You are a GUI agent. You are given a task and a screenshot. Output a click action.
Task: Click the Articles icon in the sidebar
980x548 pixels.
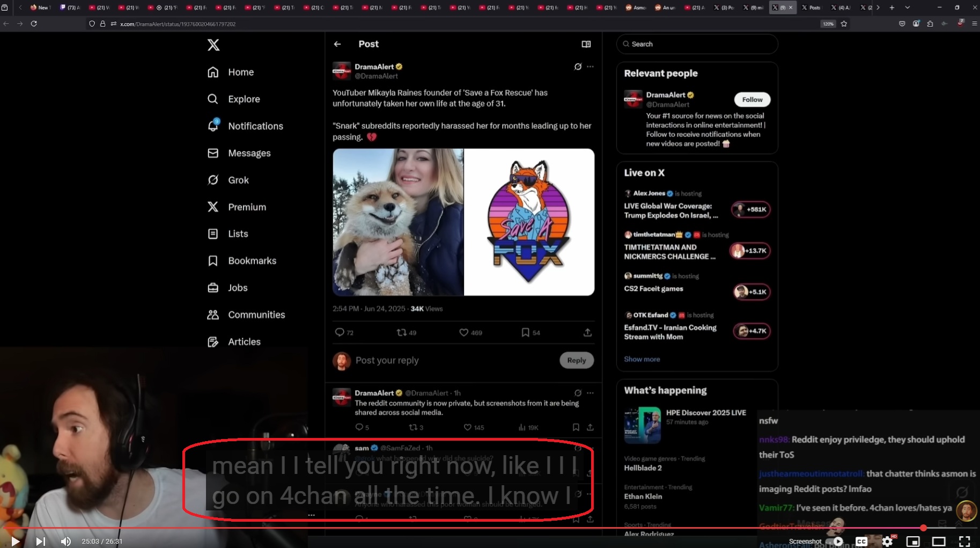pos(213,341)
